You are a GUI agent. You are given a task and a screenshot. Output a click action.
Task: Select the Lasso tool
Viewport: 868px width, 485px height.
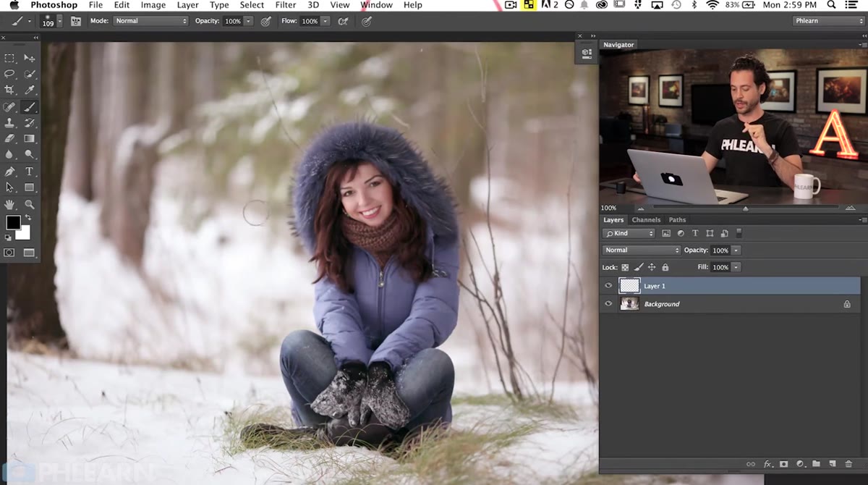[9, 74]
